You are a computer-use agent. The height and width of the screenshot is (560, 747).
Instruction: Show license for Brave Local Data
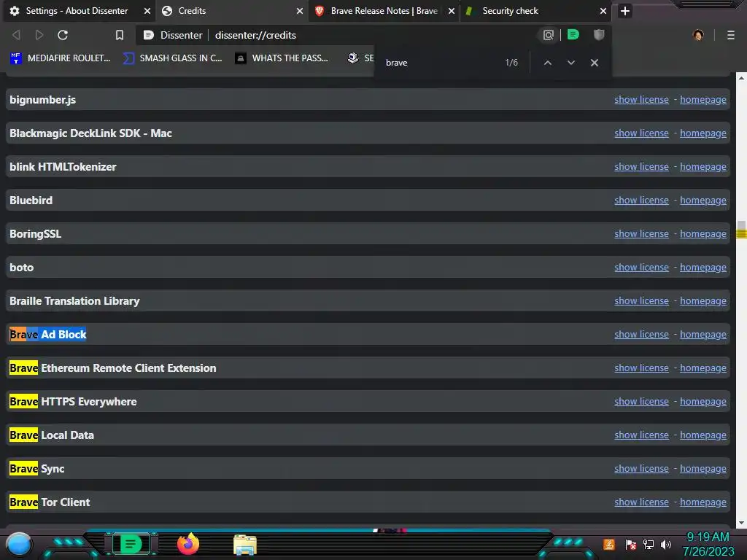(641, 435)
